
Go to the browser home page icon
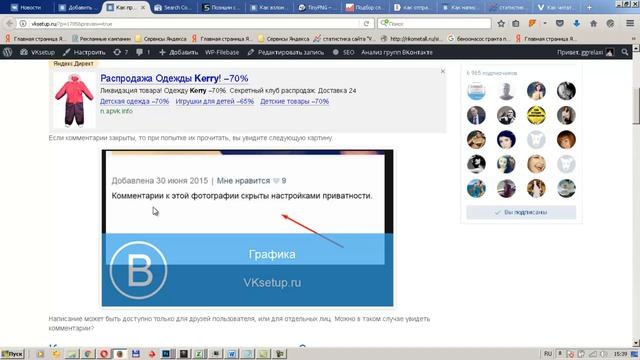[x=593, y=24]
